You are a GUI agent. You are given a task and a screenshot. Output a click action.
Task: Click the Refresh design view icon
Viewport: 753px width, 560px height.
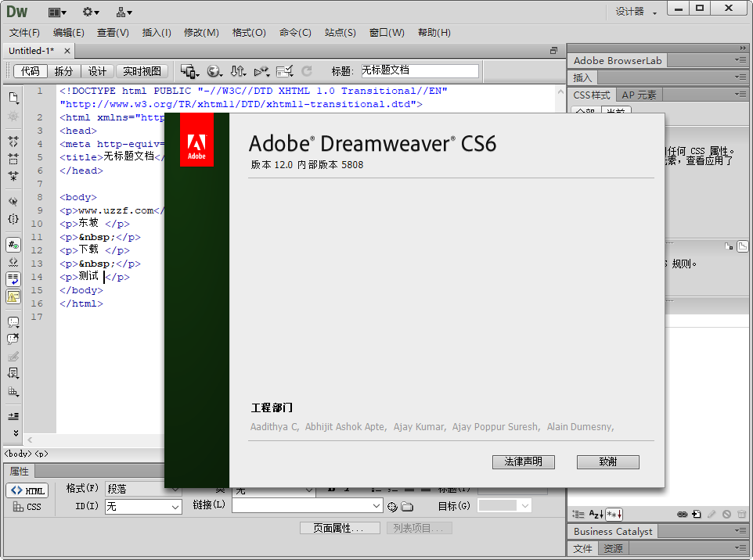[307, 71]
